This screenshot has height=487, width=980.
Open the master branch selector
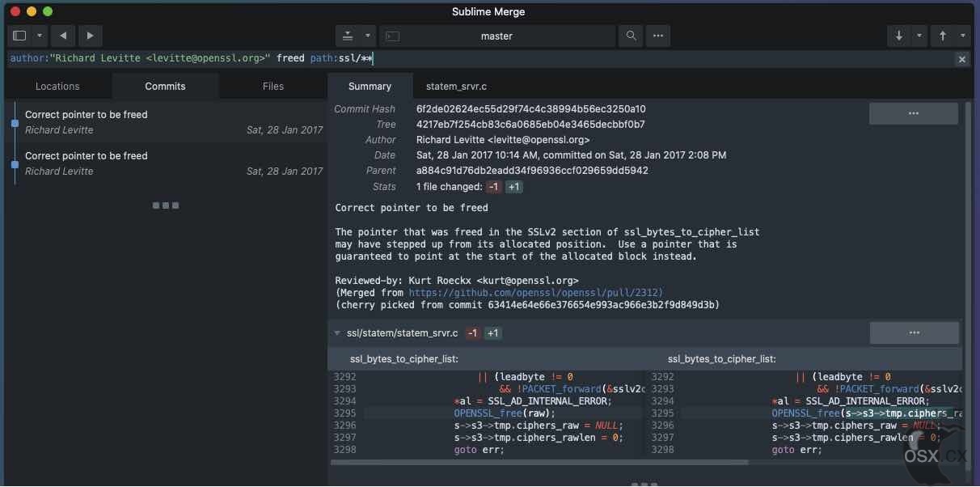[497, 36]
